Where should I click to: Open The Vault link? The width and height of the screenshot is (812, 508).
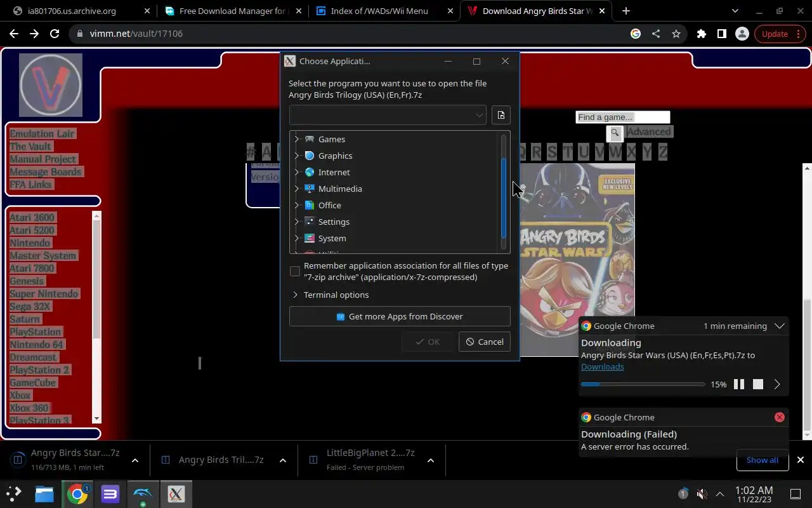pos(30,146)
